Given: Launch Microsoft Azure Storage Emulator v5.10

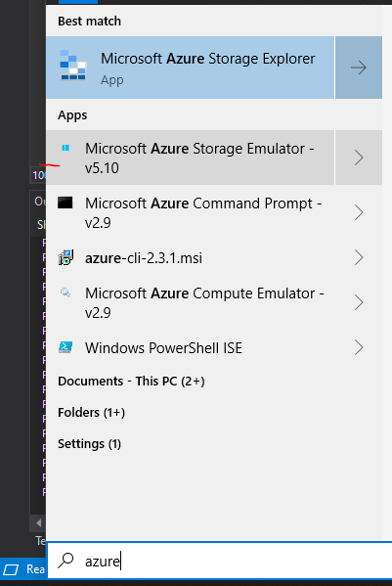Looking at the screenshot, I should 190,158.
